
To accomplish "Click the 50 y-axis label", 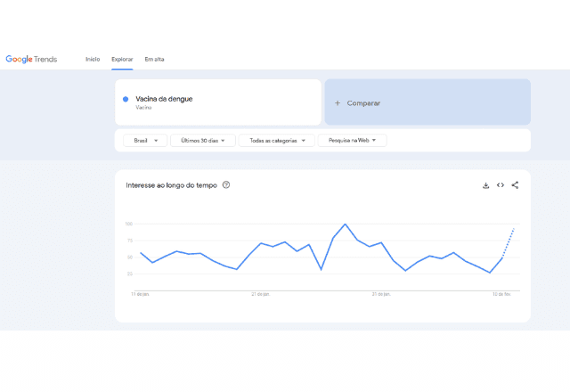I will click(x=130, y=257).
